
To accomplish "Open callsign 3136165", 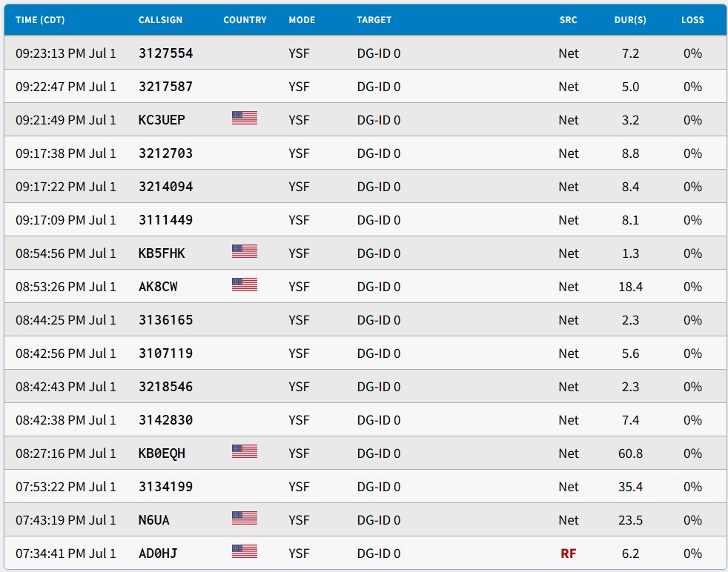I will (x=166, y=320).
